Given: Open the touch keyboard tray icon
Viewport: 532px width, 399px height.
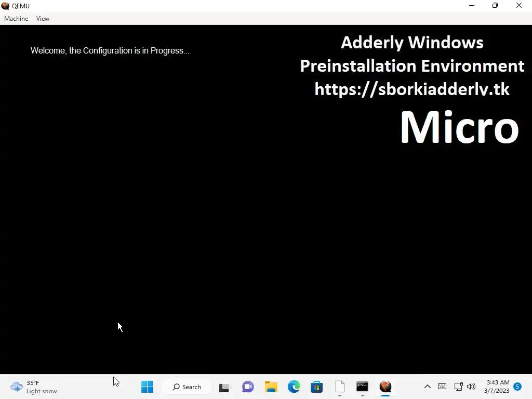Looking at the screenshot, I should (442, 387).
